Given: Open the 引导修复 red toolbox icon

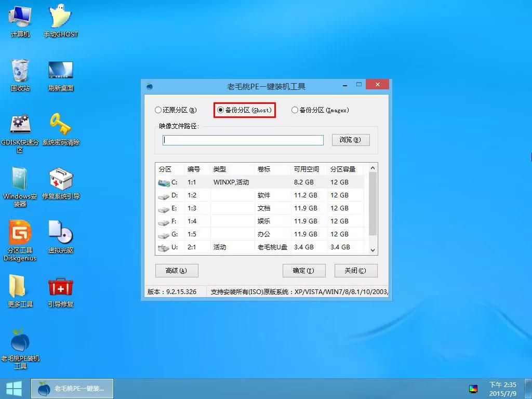Looking at the screenshot, I should 61,287.
